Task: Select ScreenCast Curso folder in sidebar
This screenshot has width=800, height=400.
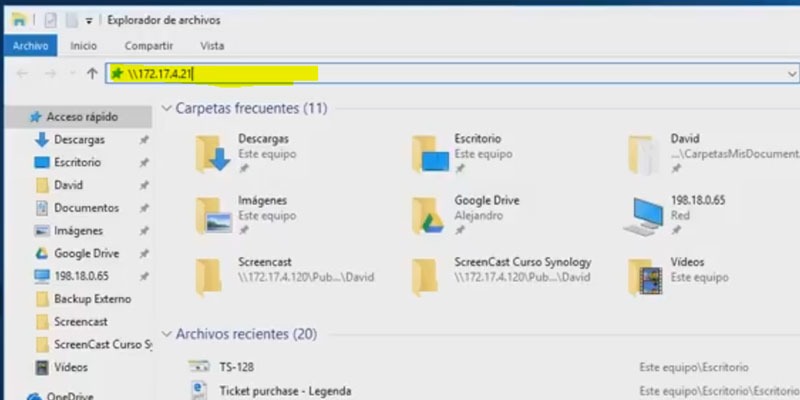Action: coord(94,344)
